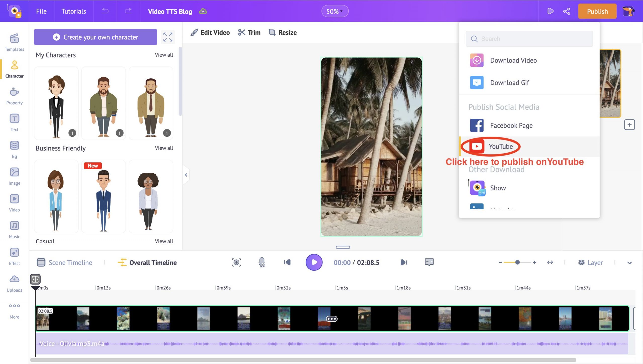
Task: Play the timeline with purple play button
Action: point(314,262)
